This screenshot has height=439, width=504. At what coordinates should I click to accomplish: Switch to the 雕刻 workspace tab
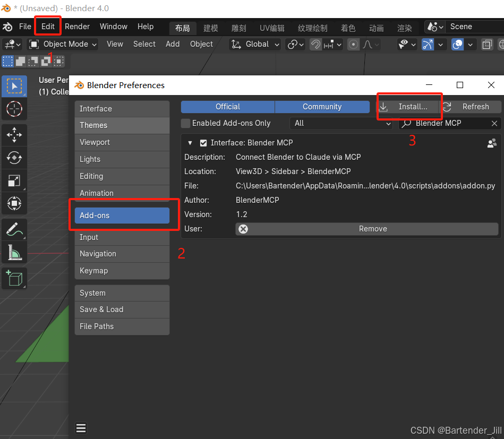coord(238,28)
